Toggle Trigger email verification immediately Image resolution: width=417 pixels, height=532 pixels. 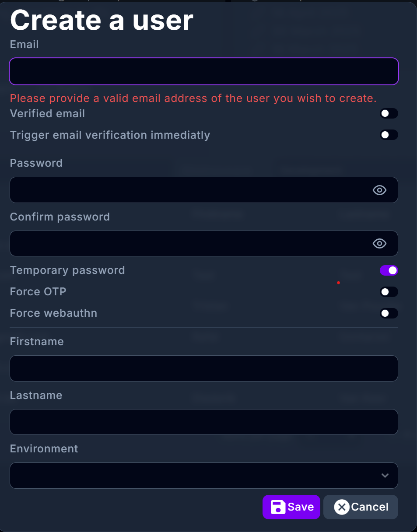click(x=389, y=135)
